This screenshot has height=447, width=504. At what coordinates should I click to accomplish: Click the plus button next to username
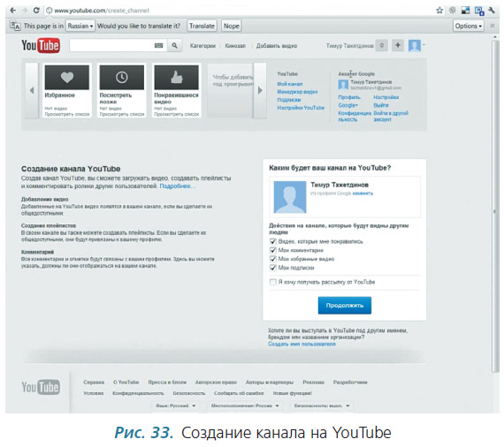(x=398, y=45)
